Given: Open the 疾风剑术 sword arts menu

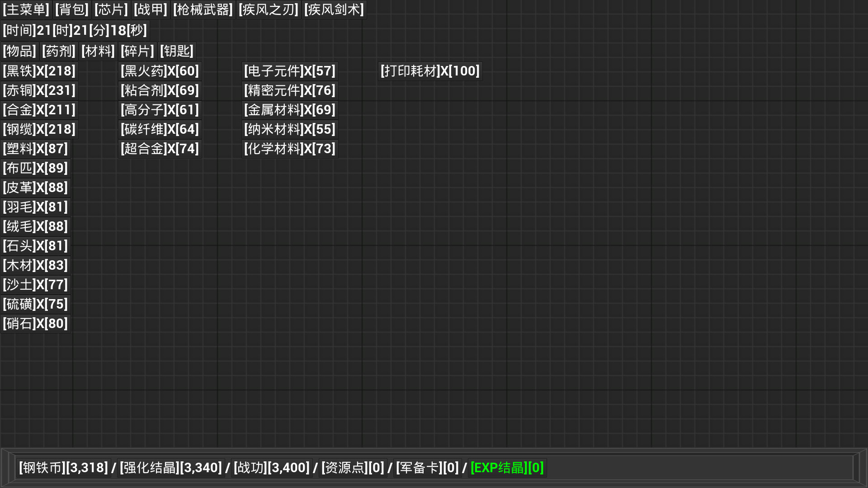Looking at the screenshot, I should pyautogui.click(x=334, y=9).
